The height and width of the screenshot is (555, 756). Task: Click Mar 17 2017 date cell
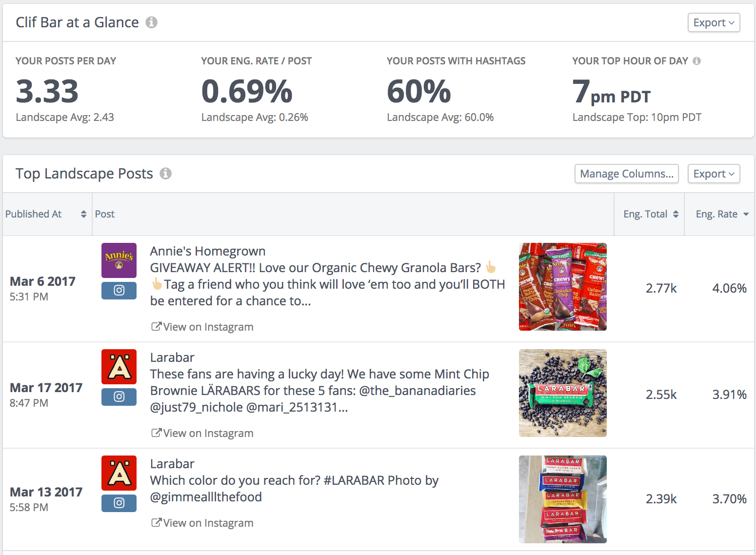click(46, 388)
